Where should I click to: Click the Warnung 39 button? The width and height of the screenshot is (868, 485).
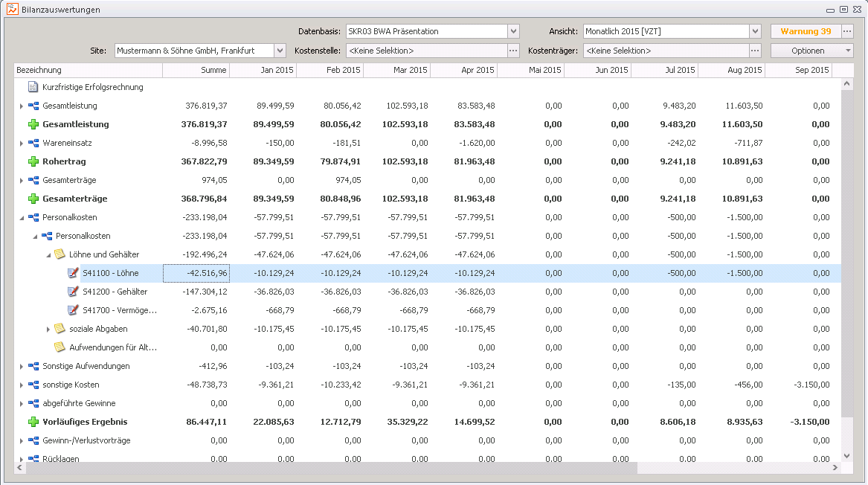tap(806, 31)
